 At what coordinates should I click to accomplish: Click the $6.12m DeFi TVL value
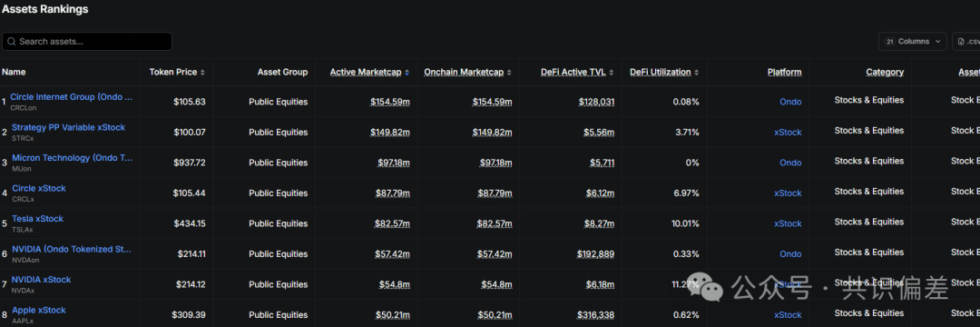pos(599,193)
